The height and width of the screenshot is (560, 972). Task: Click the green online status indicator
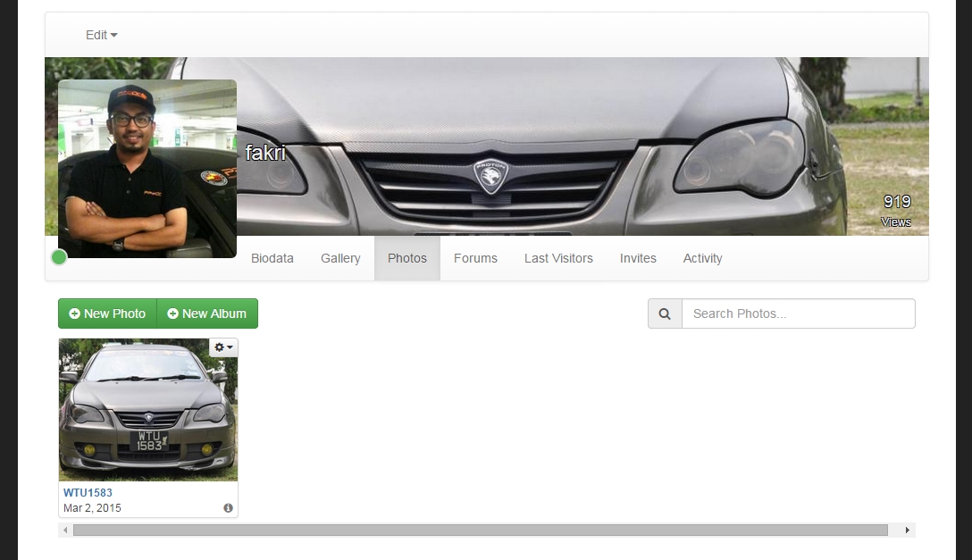tap(59, 257)
